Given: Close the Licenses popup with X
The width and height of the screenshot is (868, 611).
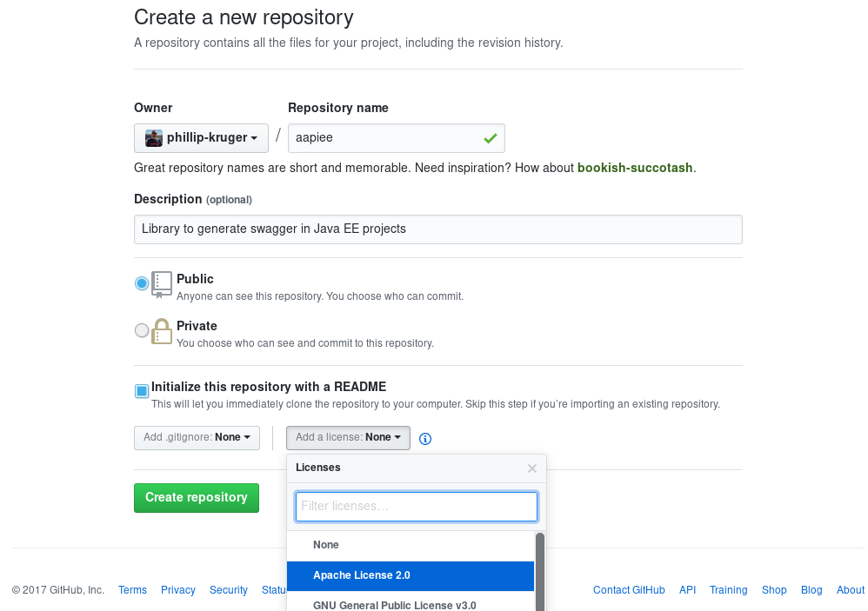Looking at the screenshot, I should tap(532, 468).
